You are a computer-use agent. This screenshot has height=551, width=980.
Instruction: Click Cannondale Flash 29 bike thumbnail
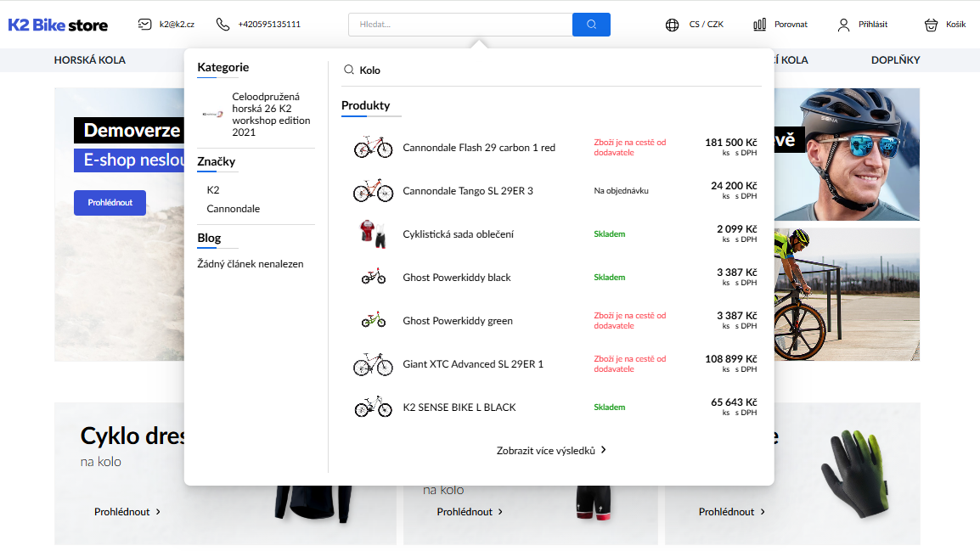tap(373, 147)
